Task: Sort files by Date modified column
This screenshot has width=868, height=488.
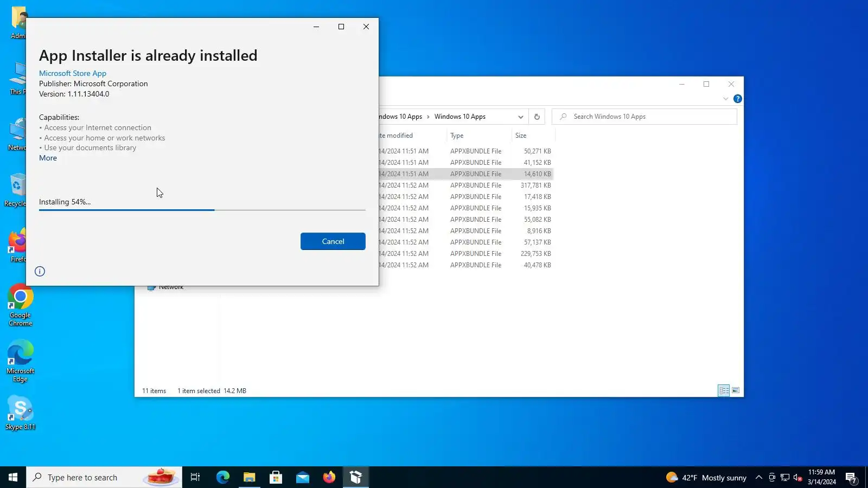Action: 412,136
